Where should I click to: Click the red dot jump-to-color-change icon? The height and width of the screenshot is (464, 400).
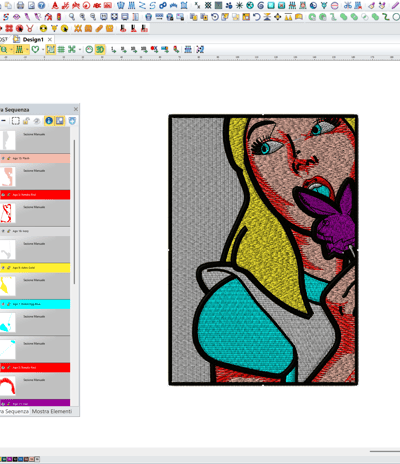[154, 49]
